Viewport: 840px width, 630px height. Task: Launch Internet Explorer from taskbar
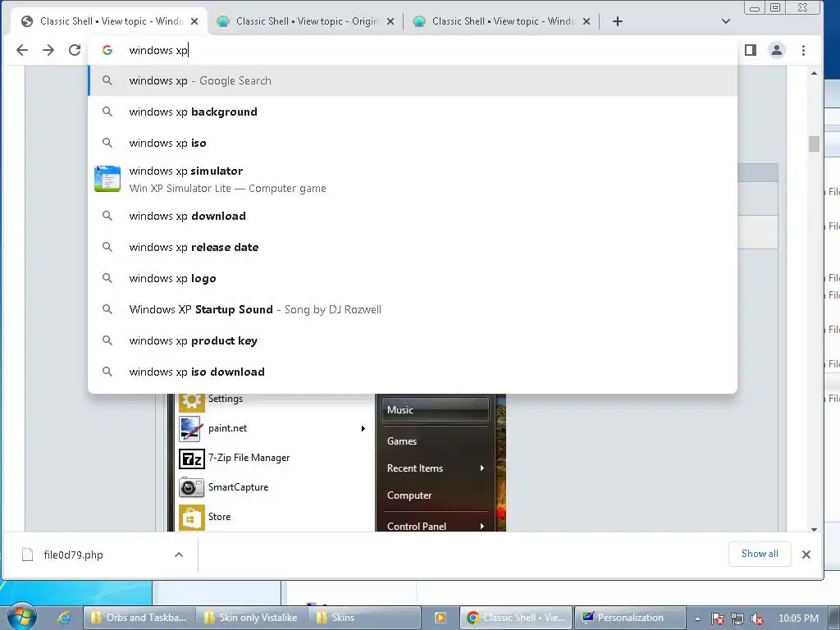tap(64, 618)
